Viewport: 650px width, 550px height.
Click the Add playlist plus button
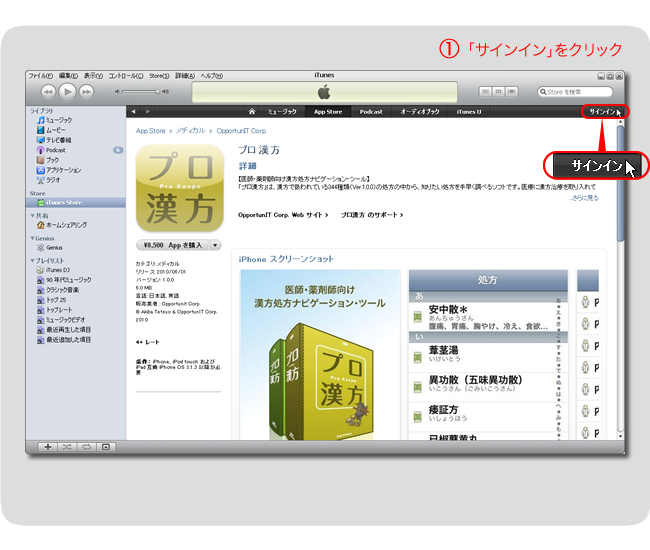46,446
